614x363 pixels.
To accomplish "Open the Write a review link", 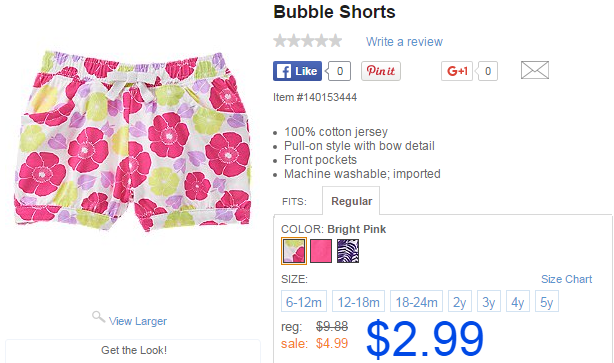I will 404,42.
